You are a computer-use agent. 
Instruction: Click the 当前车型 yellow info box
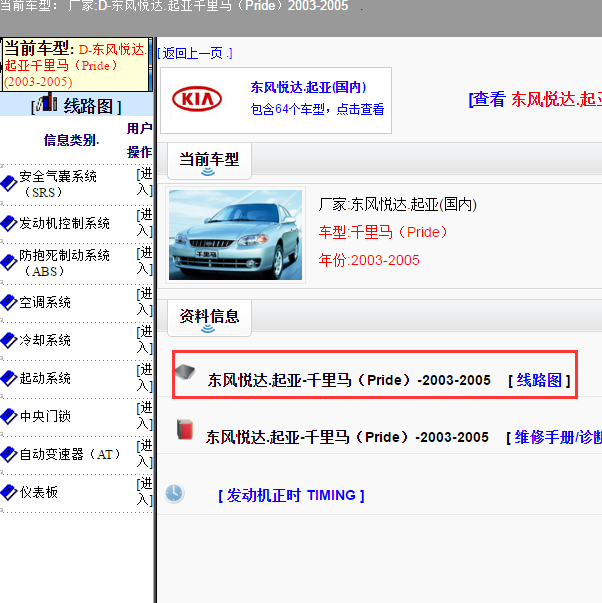(75, 65)
